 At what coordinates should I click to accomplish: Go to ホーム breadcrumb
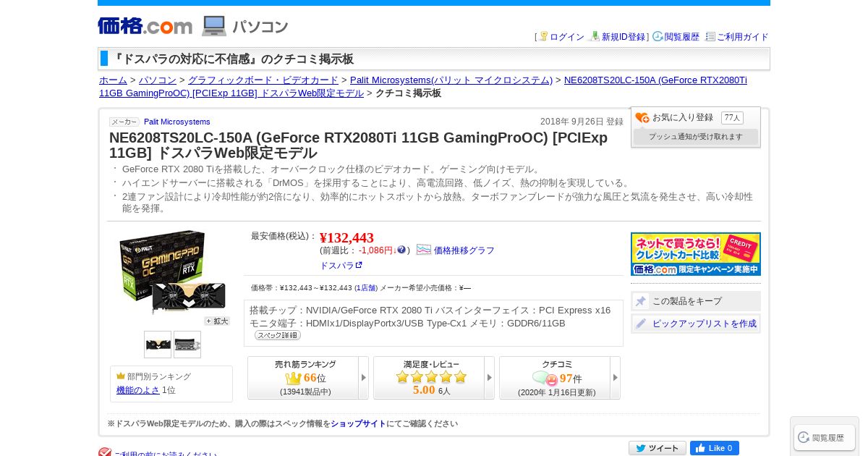[x=113, y=80]
